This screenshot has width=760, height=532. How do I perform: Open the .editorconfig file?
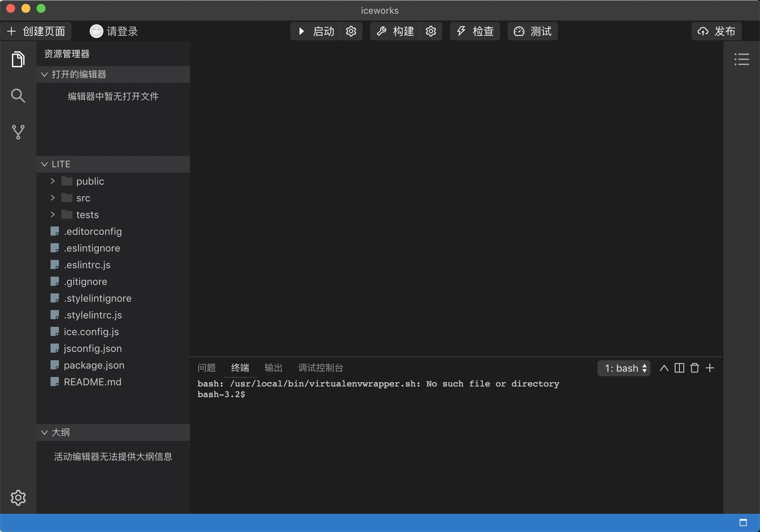pos(113,231)
